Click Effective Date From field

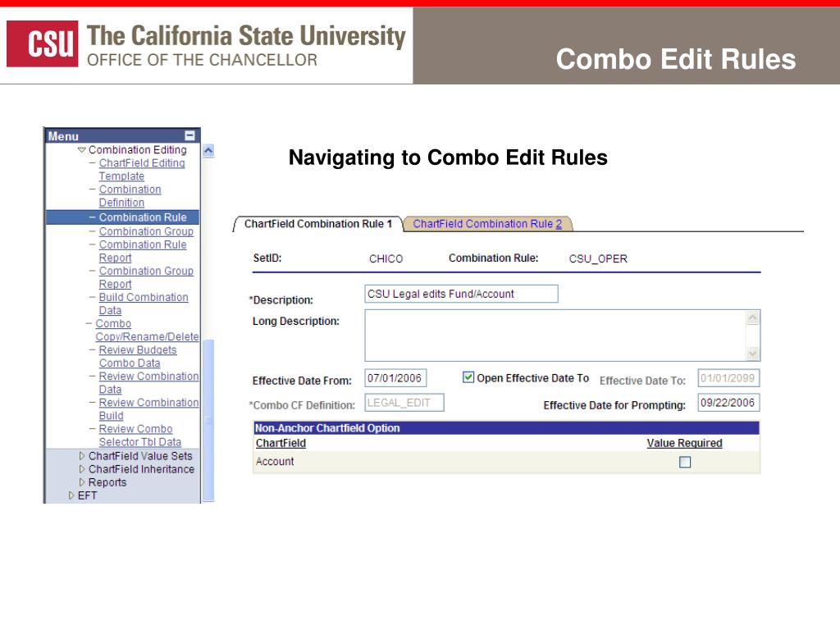point(395,377)
